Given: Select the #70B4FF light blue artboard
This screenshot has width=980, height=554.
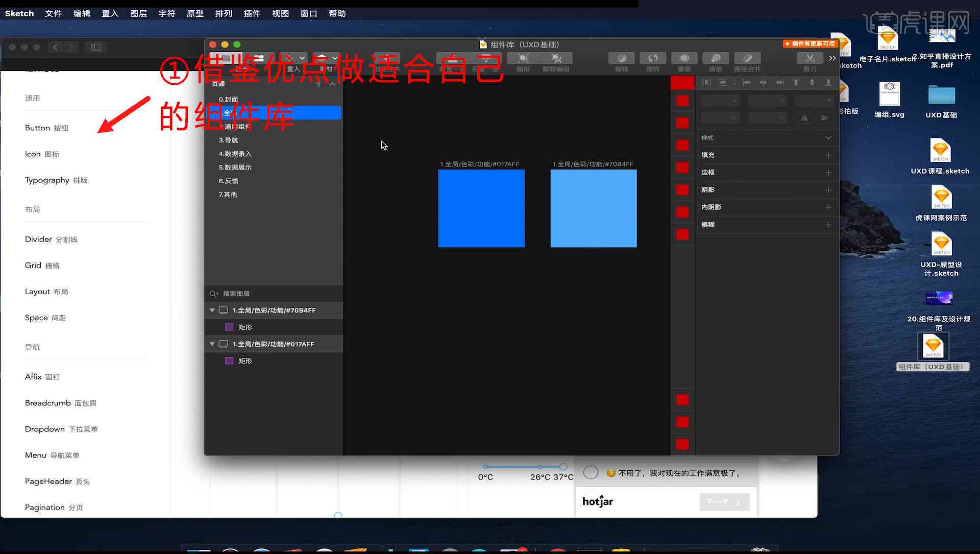Looking at the screenshot, I should (x=594, y=208).
